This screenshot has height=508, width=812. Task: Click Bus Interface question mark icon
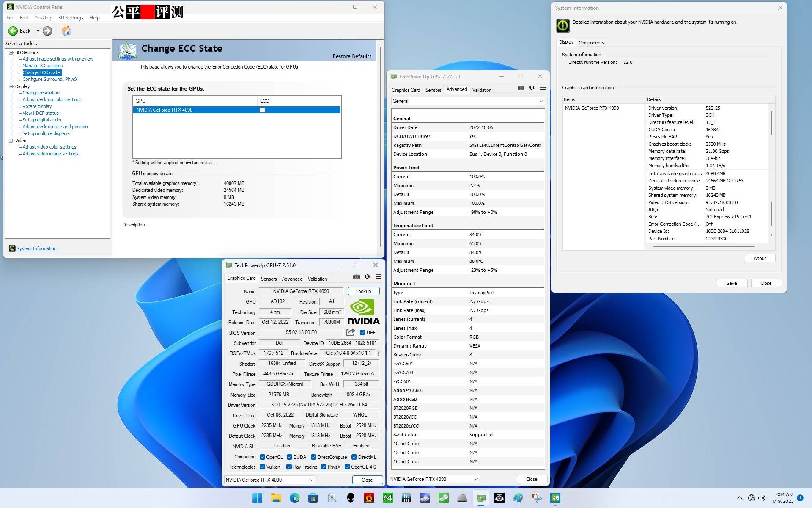[x=378, y=353]
